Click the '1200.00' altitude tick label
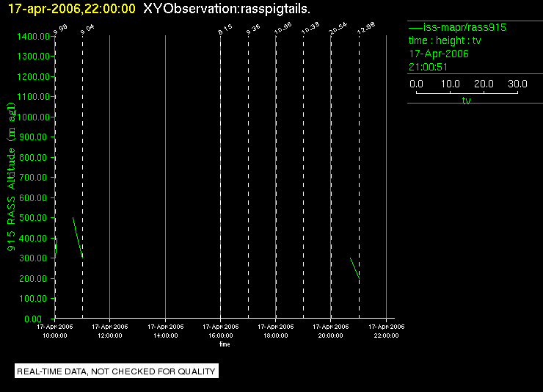The image size is (543, 392). (33, 76)
